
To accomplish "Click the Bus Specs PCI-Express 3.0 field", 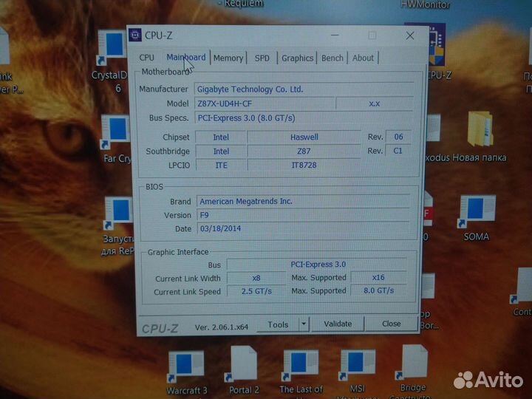I will pos(304,118).
